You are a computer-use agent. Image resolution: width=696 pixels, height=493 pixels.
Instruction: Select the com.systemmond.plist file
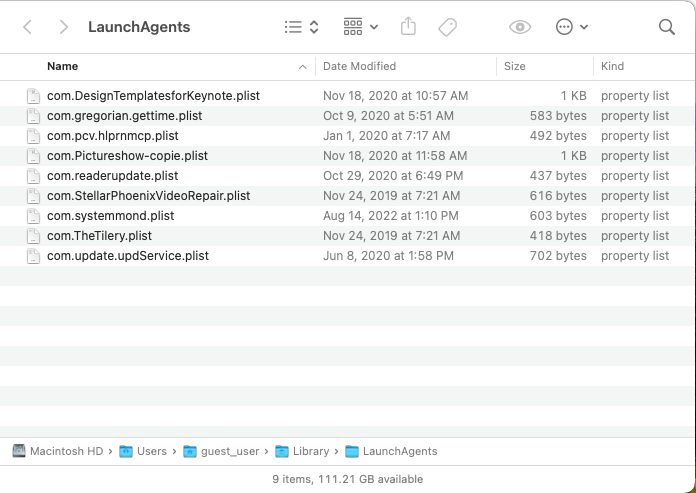[x=110, y=216]
